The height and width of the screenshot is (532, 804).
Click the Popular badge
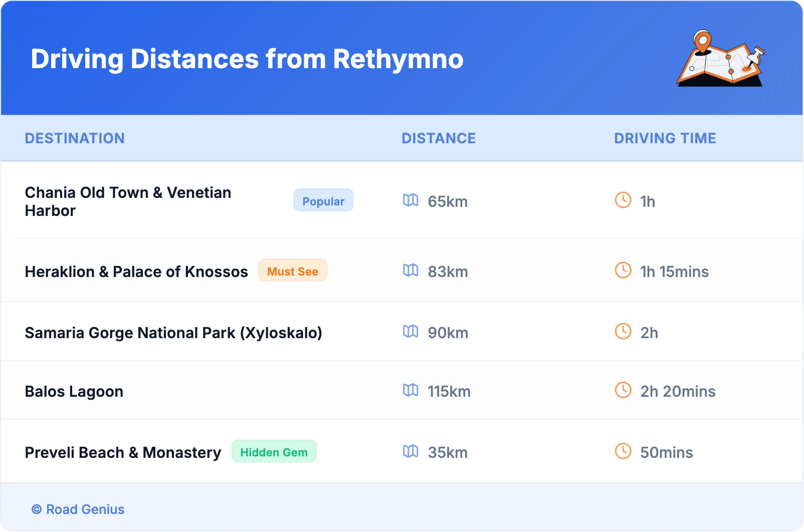tap(323, 200)
